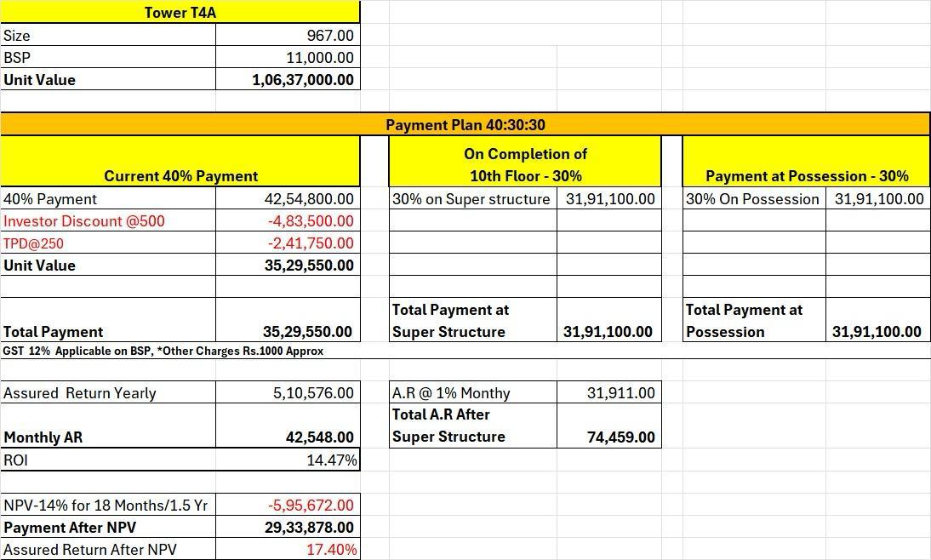Select the Tower T4A header cell
Image resolution: width=931 pixels, height=560 pixels.
tap(180, 12)
